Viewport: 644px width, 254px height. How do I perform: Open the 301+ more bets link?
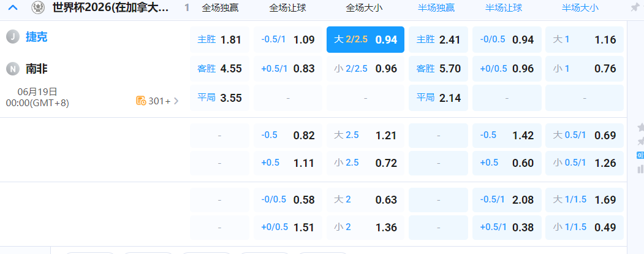coord(158,101)
